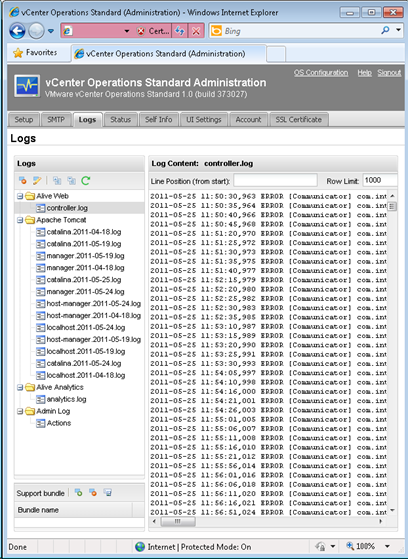Click the Alive Analytics folder icon
This screenshot has width=408, height=559.
point(30,387)
